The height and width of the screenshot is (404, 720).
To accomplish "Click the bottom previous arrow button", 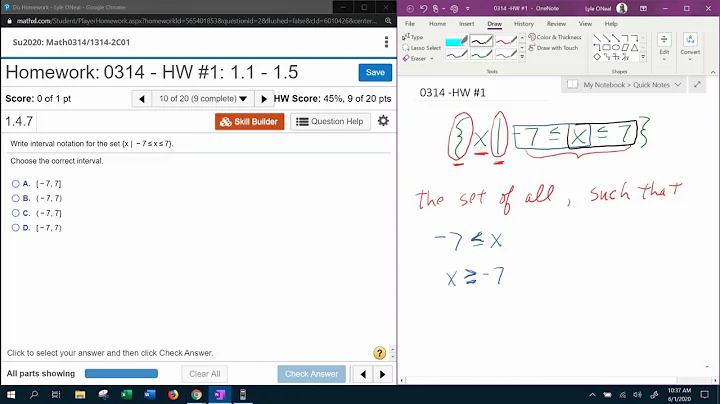I will 363,374.
